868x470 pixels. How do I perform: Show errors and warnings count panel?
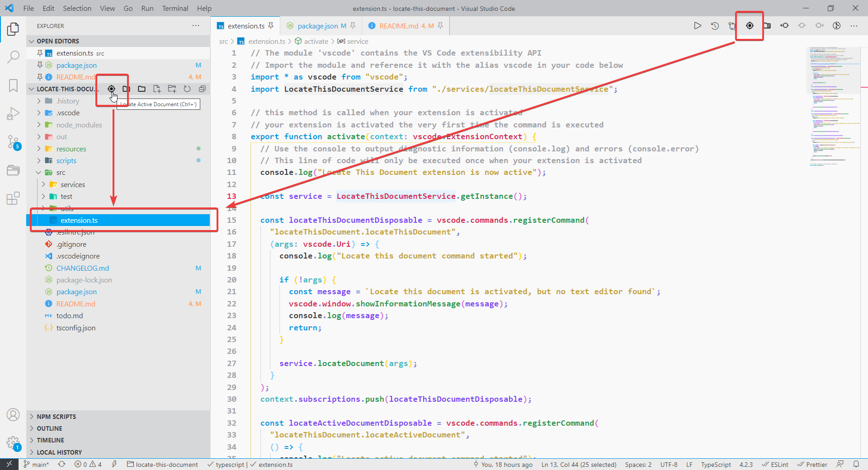pyautogui.click(x=88, y=464)
